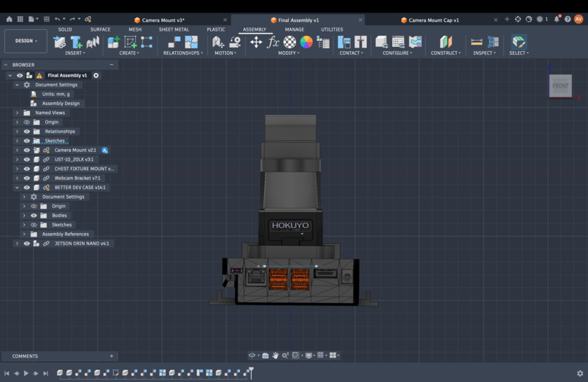588x382 pixels.
Task: Open the MODIFY dropdown menu
Action: pyautogui.click(x=289, y=53)
